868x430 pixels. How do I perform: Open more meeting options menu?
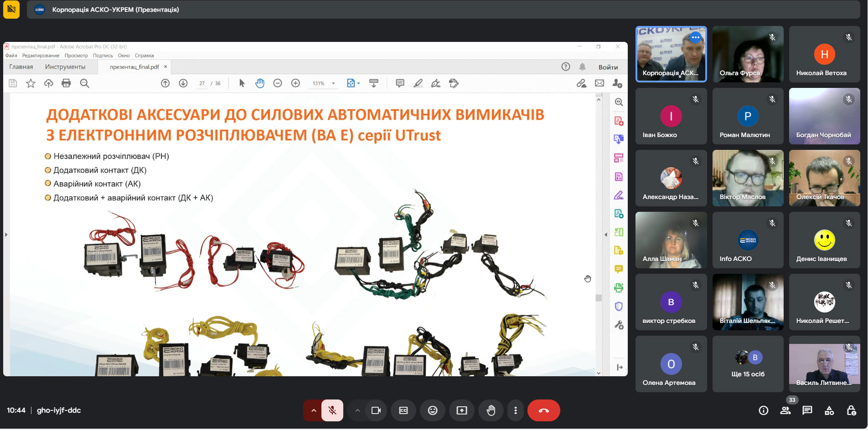click(x=516, y=410)
